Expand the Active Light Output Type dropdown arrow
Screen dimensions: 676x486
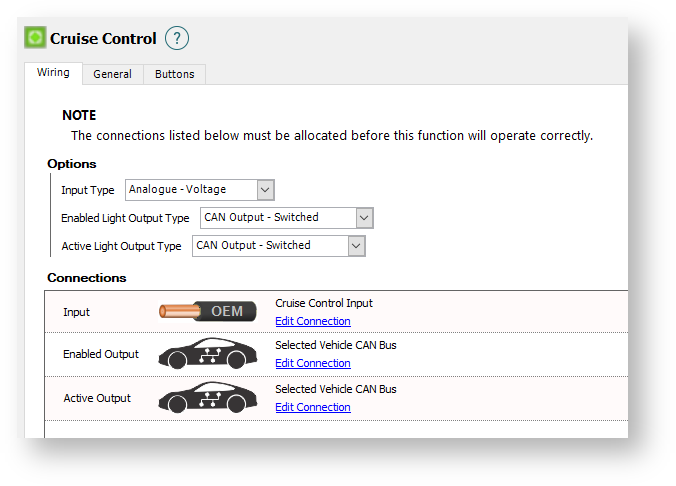click(357, 246)
